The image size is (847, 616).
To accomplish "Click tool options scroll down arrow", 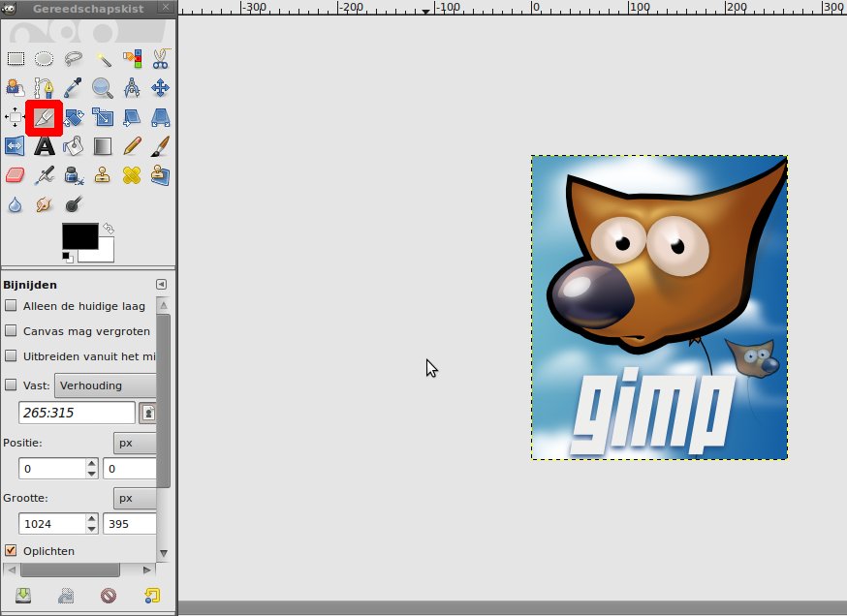I will tap(164, 553).
